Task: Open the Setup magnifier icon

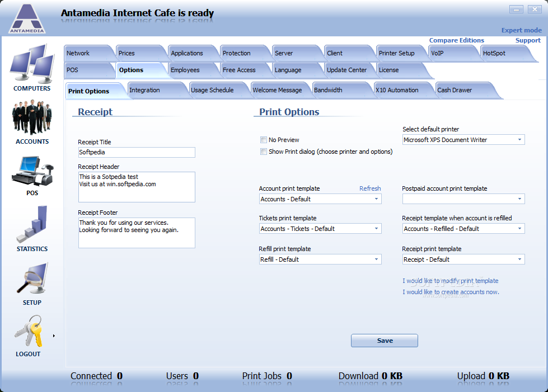Action: (x=32, y=278)
